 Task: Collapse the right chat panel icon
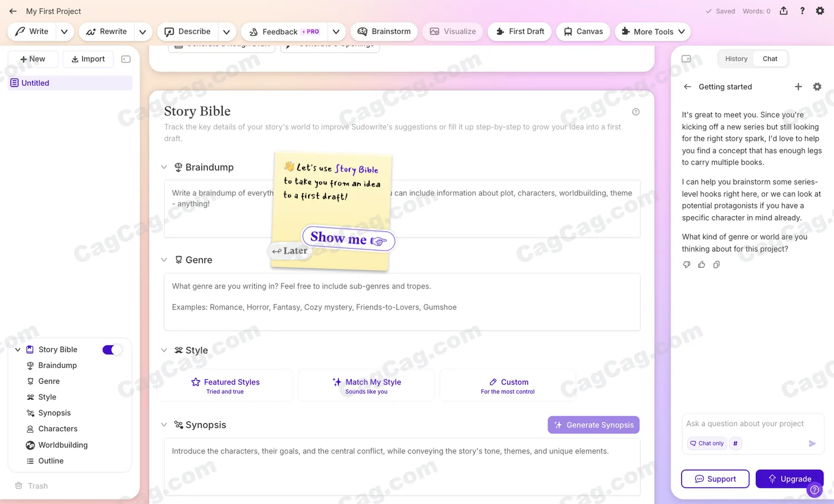(687, 59)
